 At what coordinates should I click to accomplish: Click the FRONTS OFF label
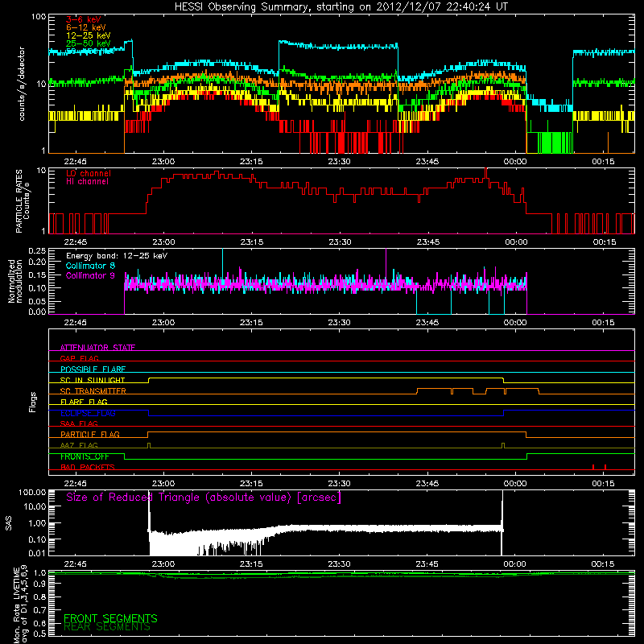pos(85,456)
